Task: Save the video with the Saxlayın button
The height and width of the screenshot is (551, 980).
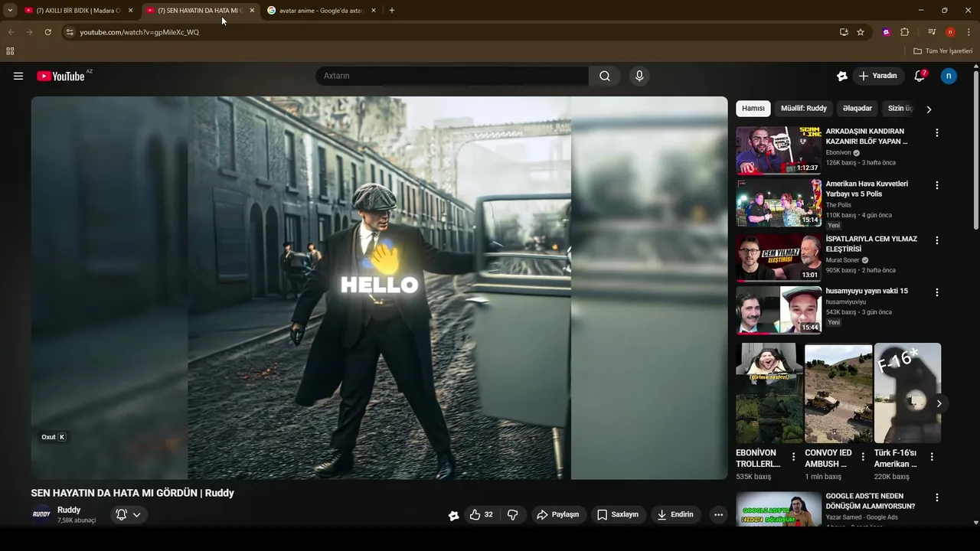Action: coord(618,514)
